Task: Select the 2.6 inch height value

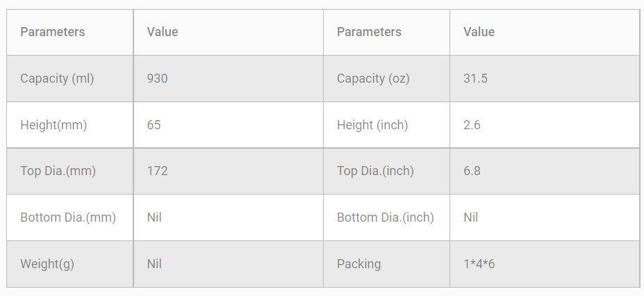Action: pos(472,125)
